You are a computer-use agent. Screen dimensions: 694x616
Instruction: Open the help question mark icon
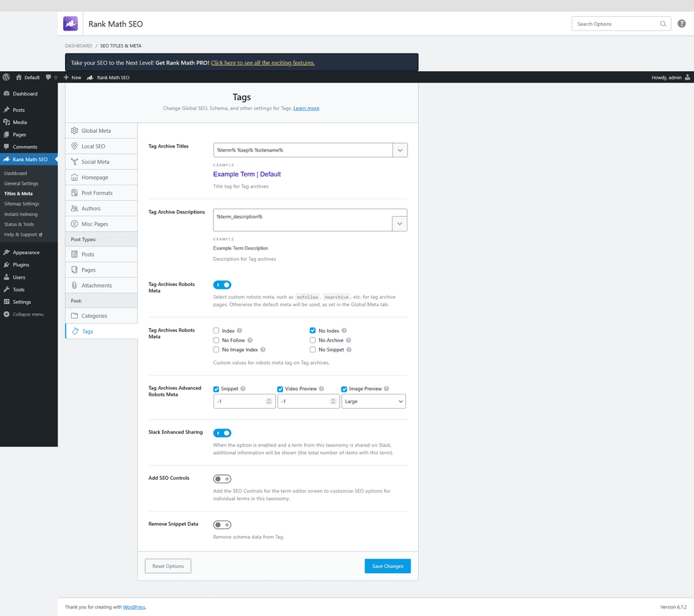tap(682, 24)
